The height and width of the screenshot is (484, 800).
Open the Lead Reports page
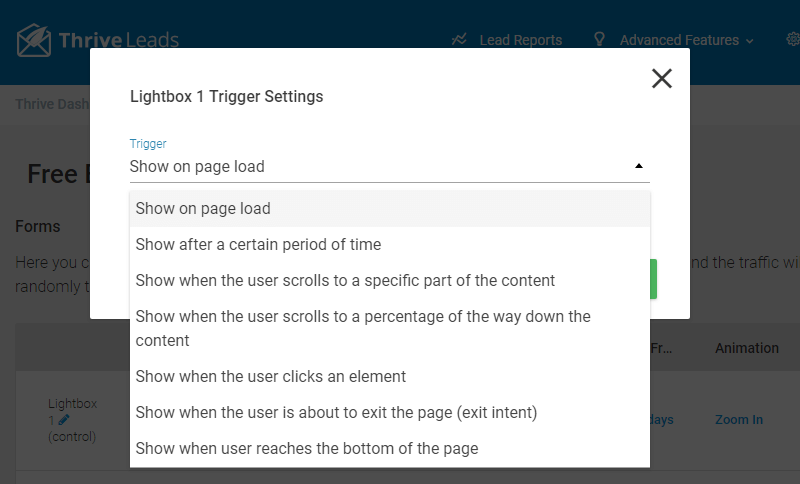click(520, 40)
